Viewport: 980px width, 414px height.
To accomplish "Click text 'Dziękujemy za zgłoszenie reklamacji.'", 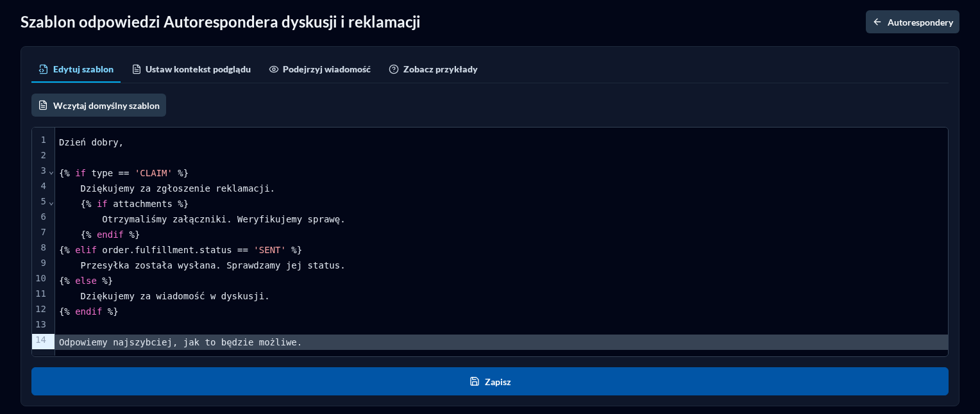I will pyautogui.click(x=178, y=188).
